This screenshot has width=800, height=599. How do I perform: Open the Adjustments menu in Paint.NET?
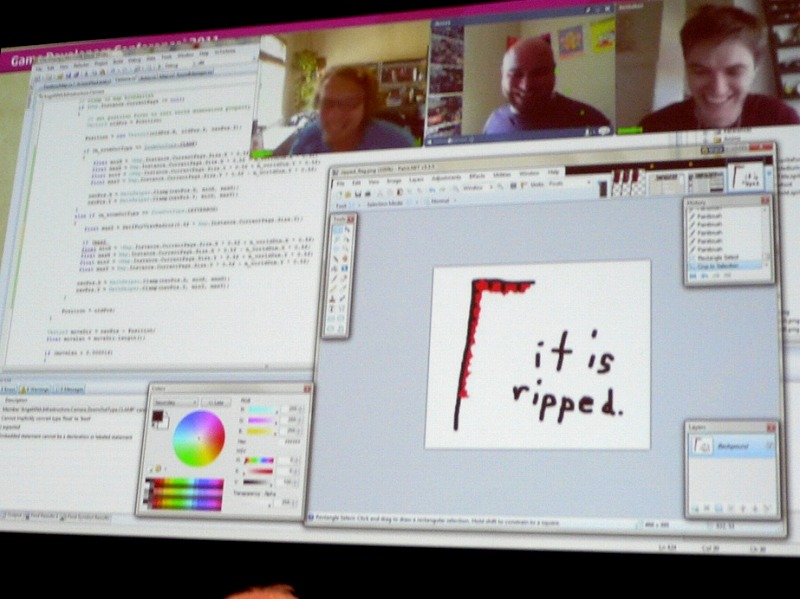[x=446, y=178]
